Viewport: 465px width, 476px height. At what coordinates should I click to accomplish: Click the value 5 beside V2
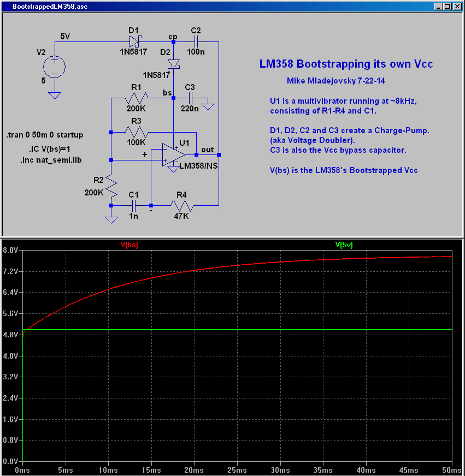(44, 81)
